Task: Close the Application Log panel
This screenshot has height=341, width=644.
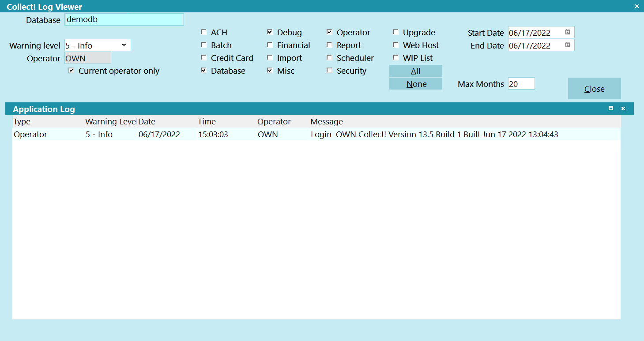Action: pos(623,109)
